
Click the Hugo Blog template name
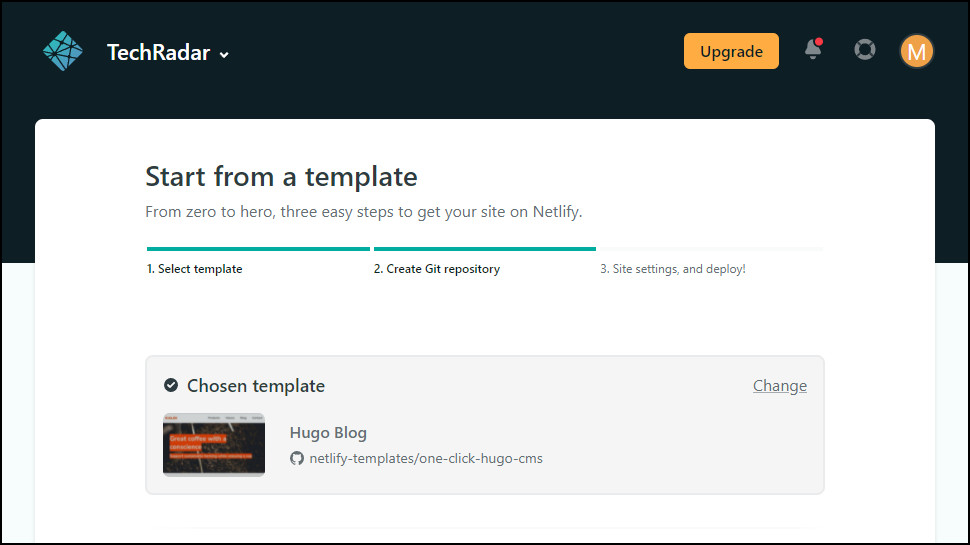tap(328, 432)
